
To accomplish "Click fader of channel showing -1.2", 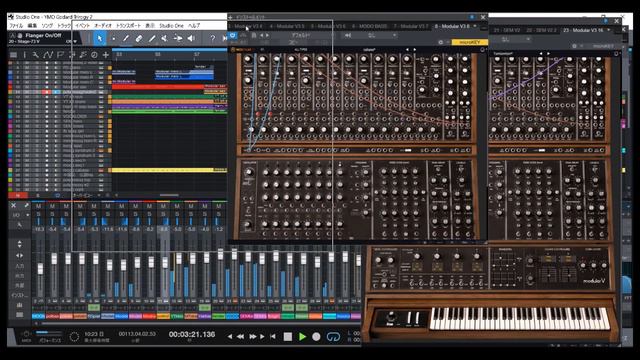I will (220, 254).
